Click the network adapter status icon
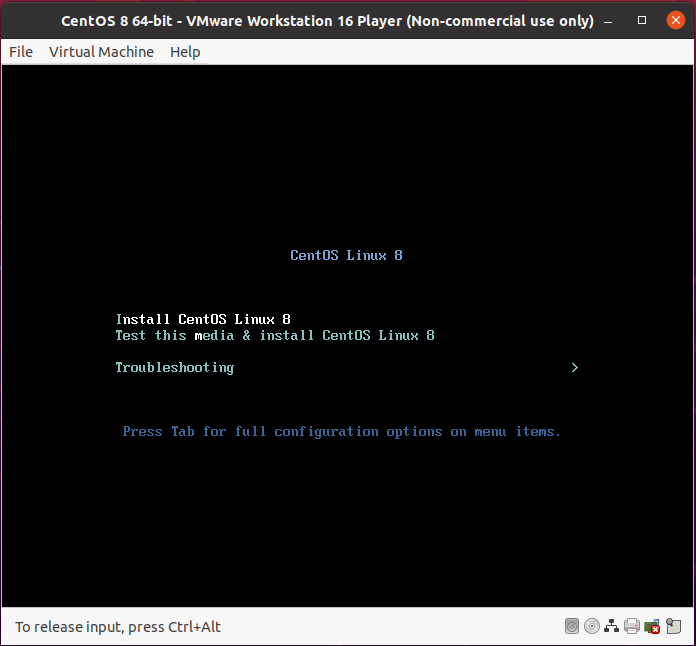This screenshot has height=646, width=696. [612, 627]
